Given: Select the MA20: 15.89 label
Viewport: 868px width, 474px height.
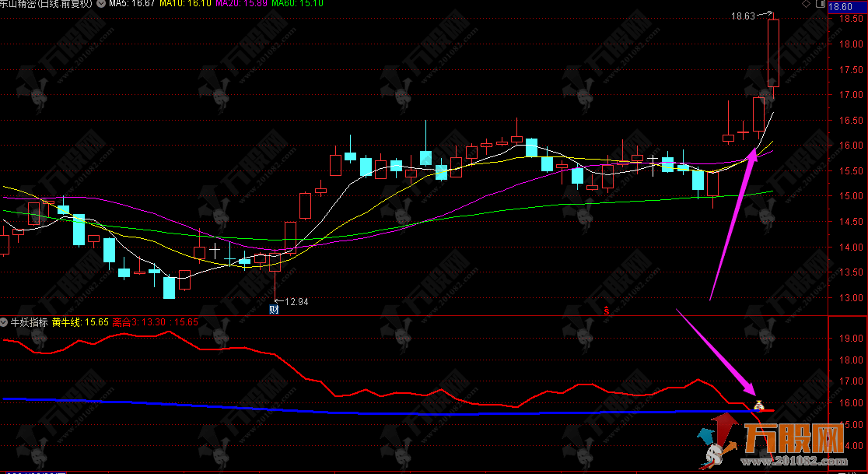Looking at the screenshot, I should pos(241,3).
